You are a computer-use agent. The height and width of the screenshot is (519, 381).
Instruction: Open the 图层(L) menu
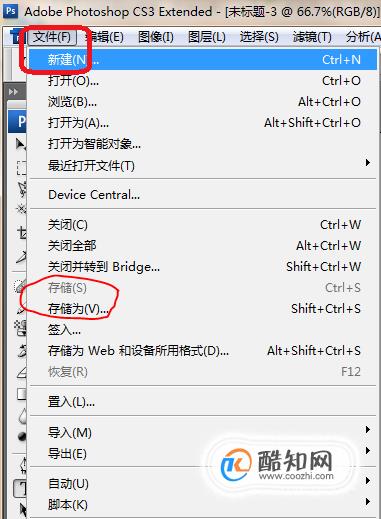click(x=207, y=37)
